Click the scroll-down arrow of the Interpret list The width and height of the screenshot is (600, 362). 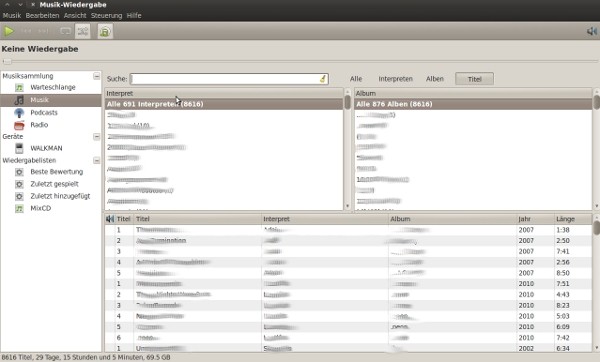(347, 206)
